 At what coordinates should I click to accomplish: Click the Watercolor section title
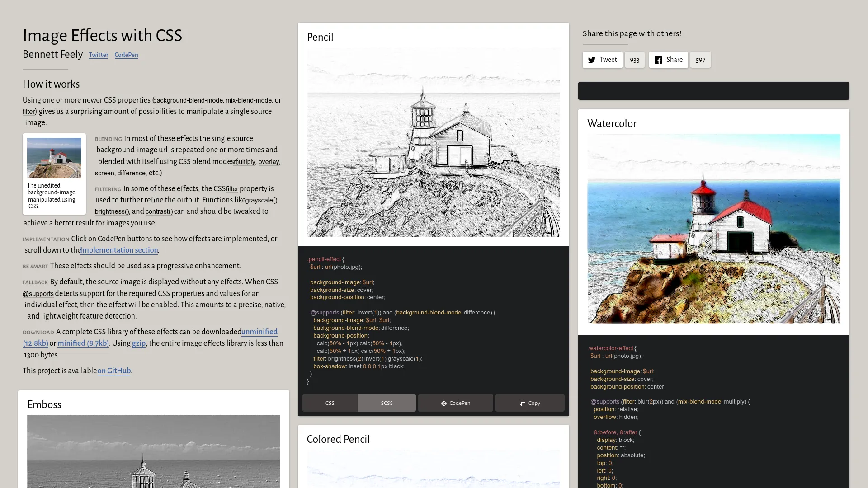tap(612, 124)
